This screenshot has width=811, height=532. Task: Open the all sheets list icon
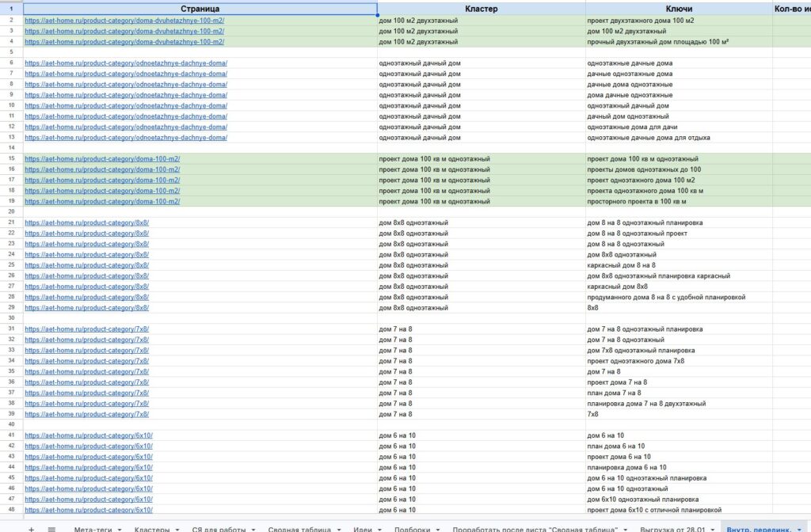51,529
